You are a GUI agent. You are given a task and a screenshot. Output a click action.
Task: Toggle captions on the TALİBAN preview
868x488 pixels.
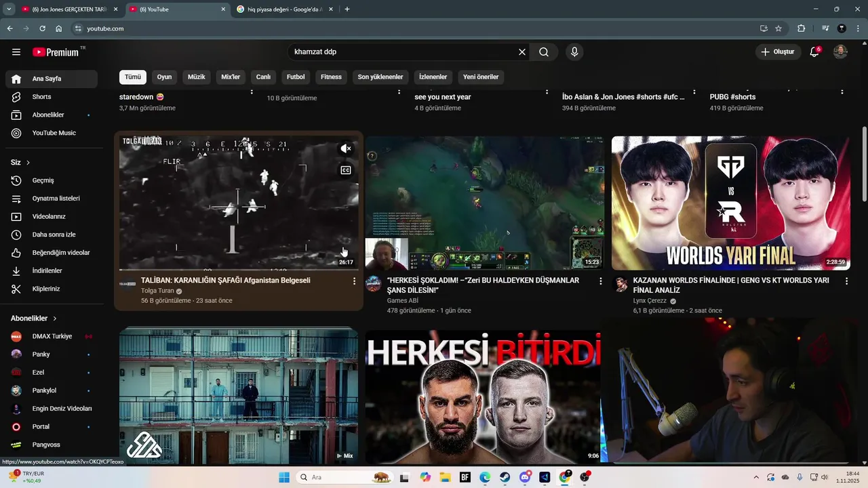coord(346,170)
